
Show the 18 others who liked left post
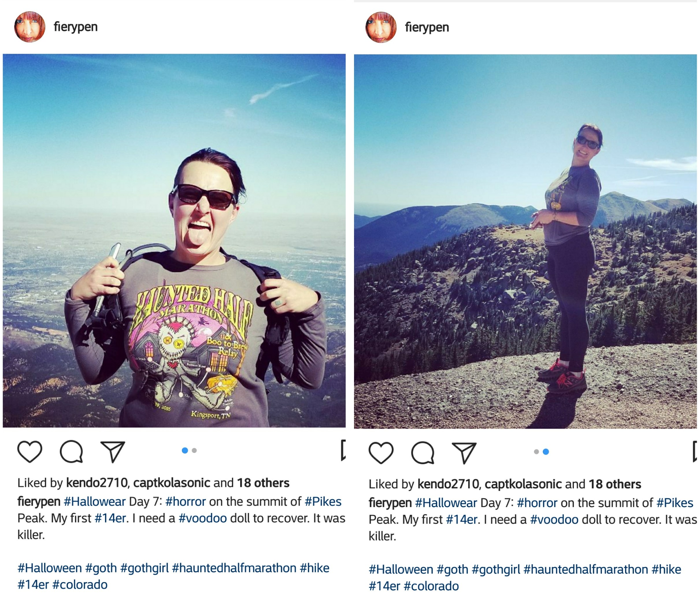(263, 483)
